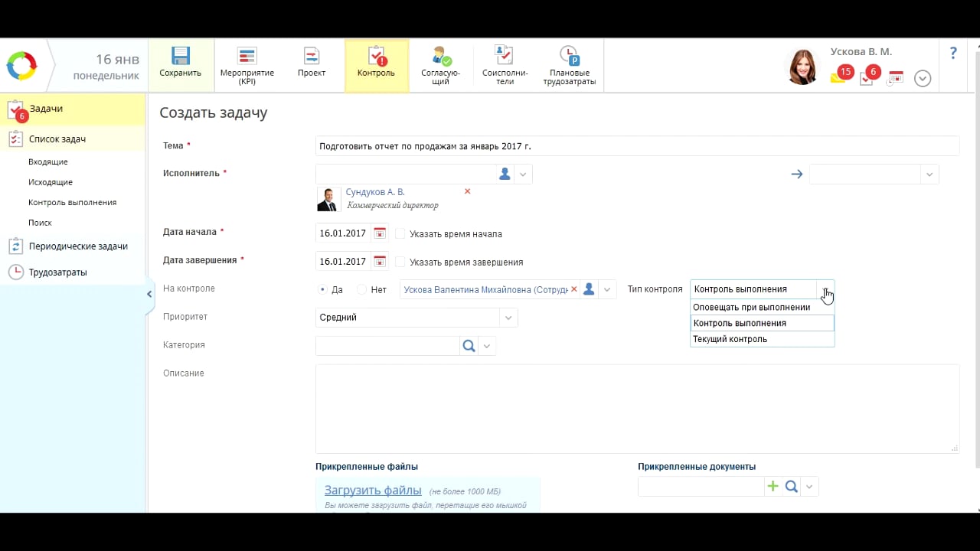Click into the Описание text area

click(637, 409)
